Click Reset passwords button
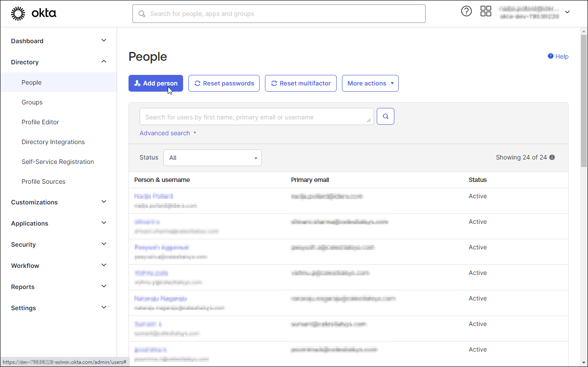 pyautogui.click(x=224, y=83)
